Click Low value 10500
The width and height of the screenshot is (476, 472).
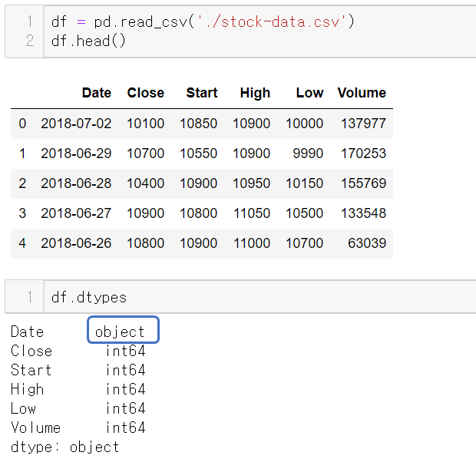tap(305, 213)
